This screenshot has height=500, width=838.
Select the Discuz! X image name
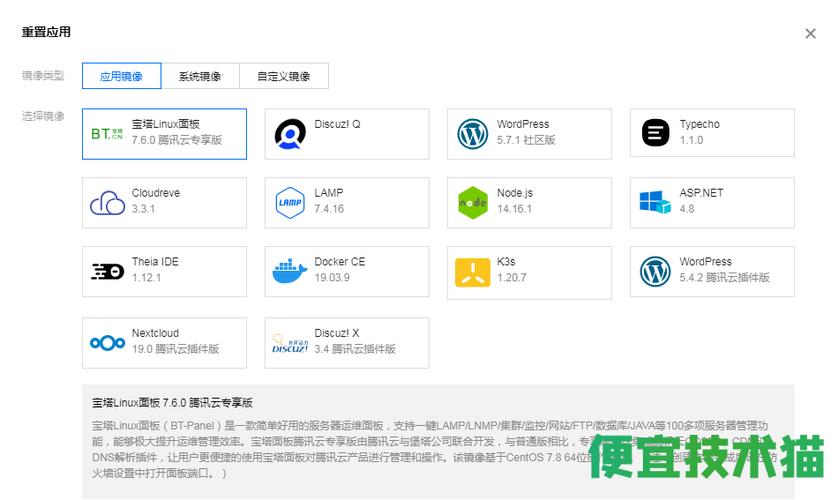[337, 333]
